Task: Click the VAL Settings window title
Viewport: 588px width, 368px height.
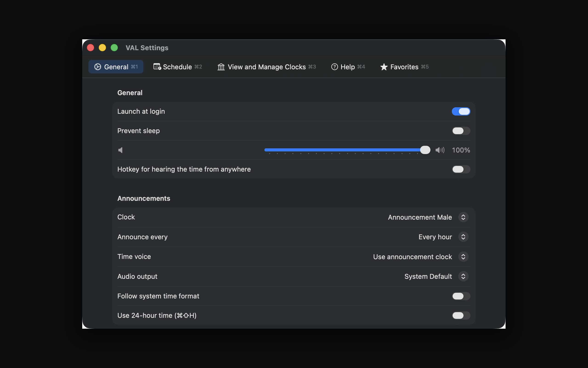Action: click(147, 48)
